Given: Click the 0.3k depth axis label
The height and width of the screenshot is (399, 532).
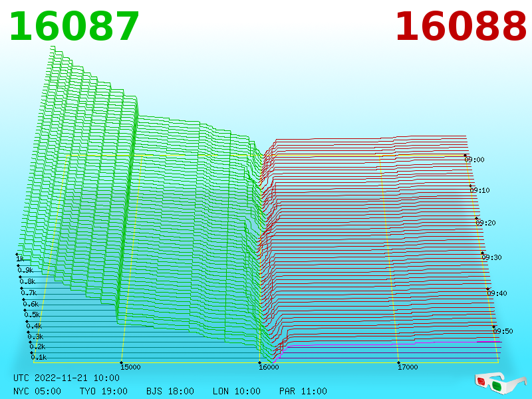Looking at the screenshot, I should click(35, 336).
